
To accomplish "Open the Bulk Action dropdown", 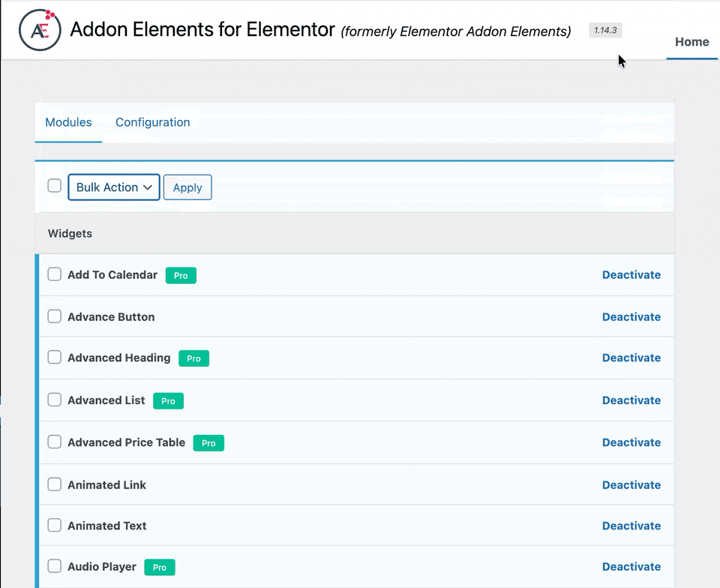I will click(x=114, y=187).
